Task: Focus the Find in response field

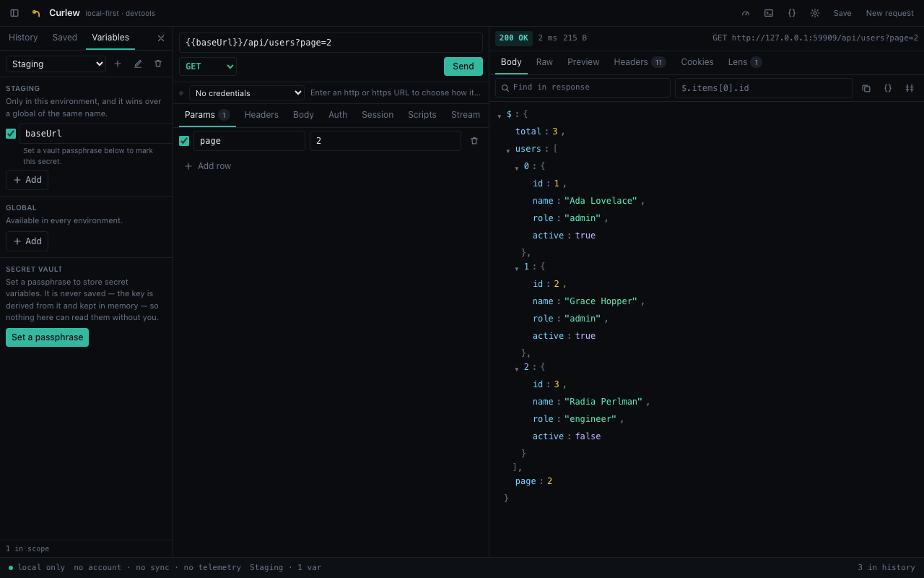Action: point(583,87)
